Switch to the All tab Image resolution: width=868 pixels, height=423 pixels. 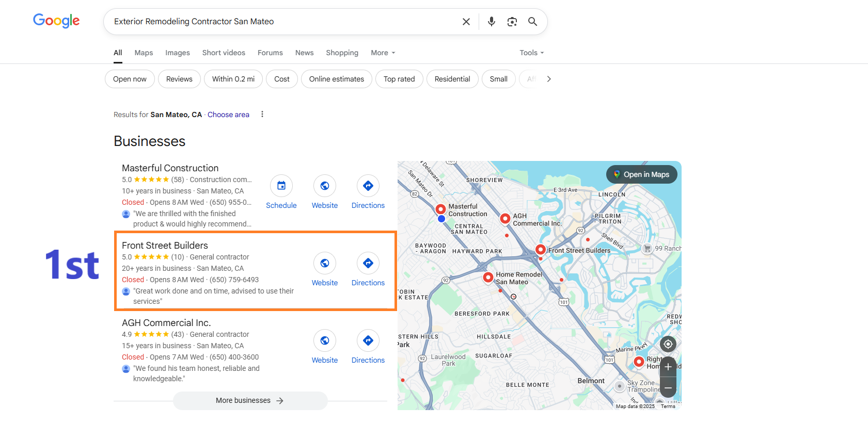118,53
